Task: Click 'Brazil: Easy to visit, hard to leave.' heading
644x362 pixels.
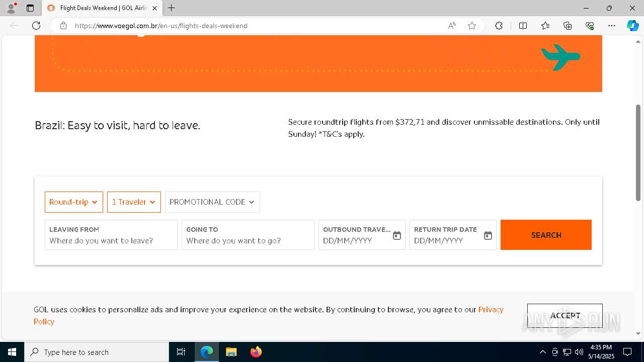Action: [117, 126]
